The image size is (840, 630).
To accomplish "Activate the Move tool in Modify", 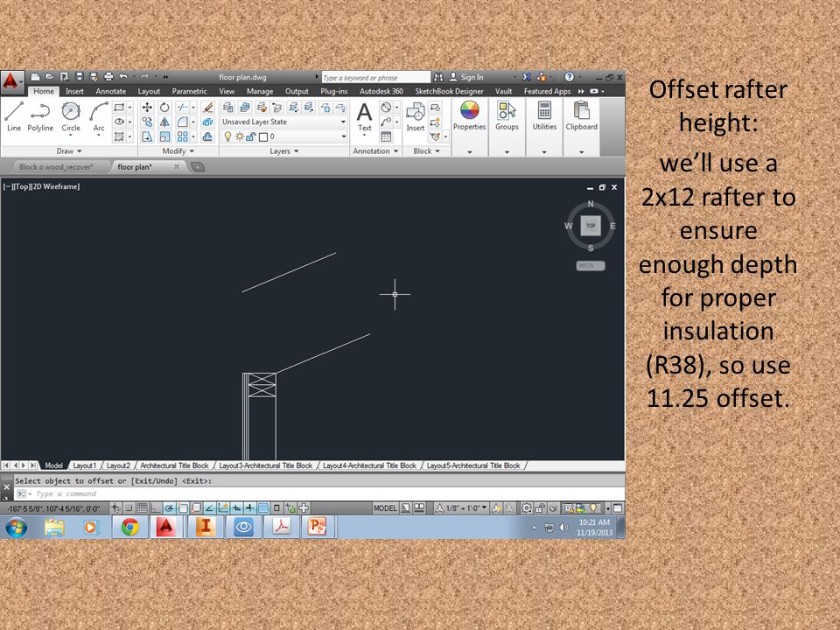I will [x=147, y=108].
